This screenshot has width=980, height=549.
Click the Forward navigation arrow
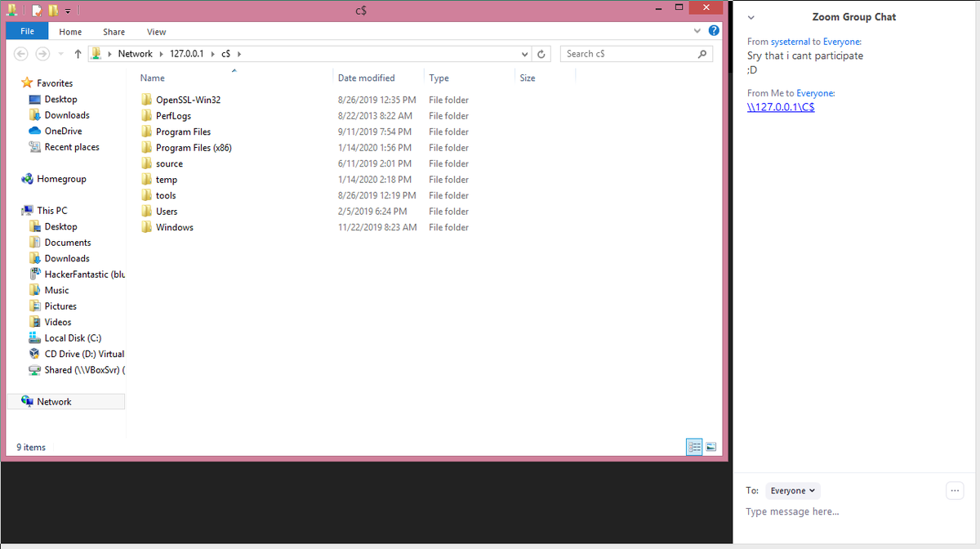(x=42, y=54)
